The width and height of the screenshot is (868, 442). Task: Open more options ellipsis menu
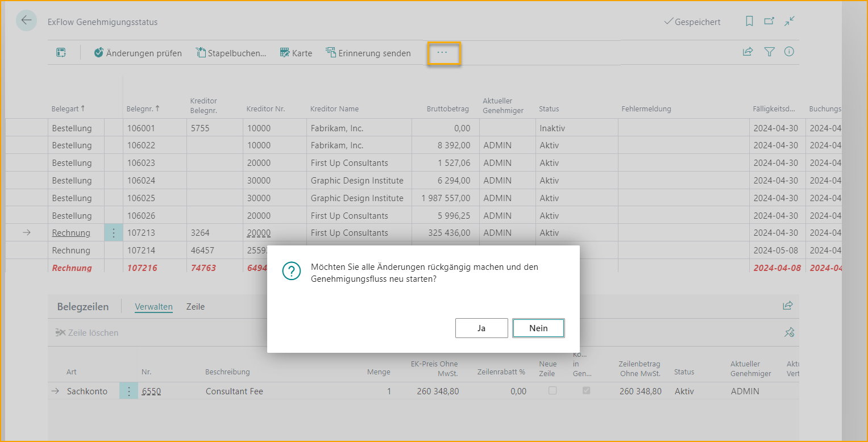coord(443,53)
